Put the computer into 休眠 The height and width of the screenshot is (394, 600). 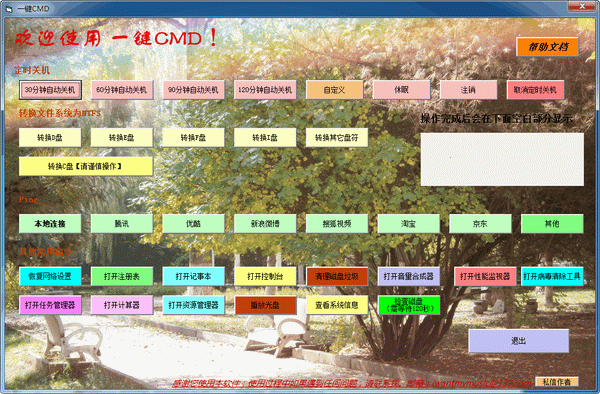(401, 90)
